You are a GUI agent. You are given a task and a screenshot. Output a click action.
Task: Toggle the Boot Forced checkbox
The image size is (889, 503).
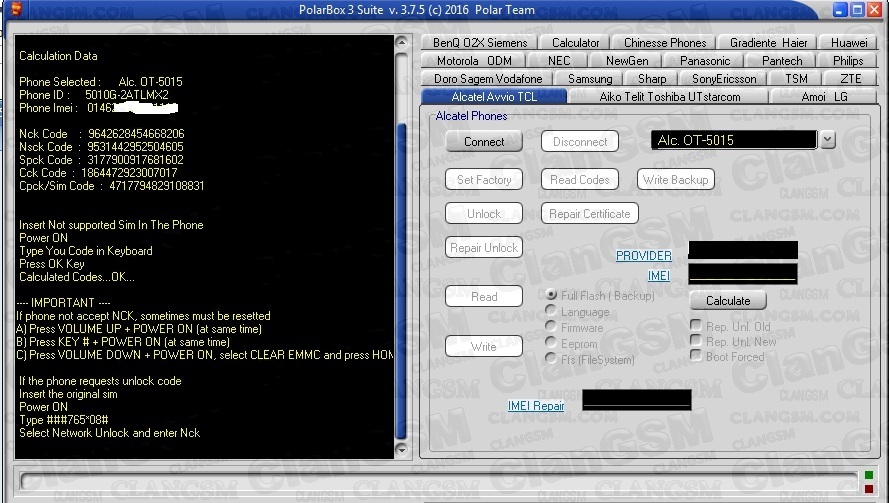click(696, 356)
